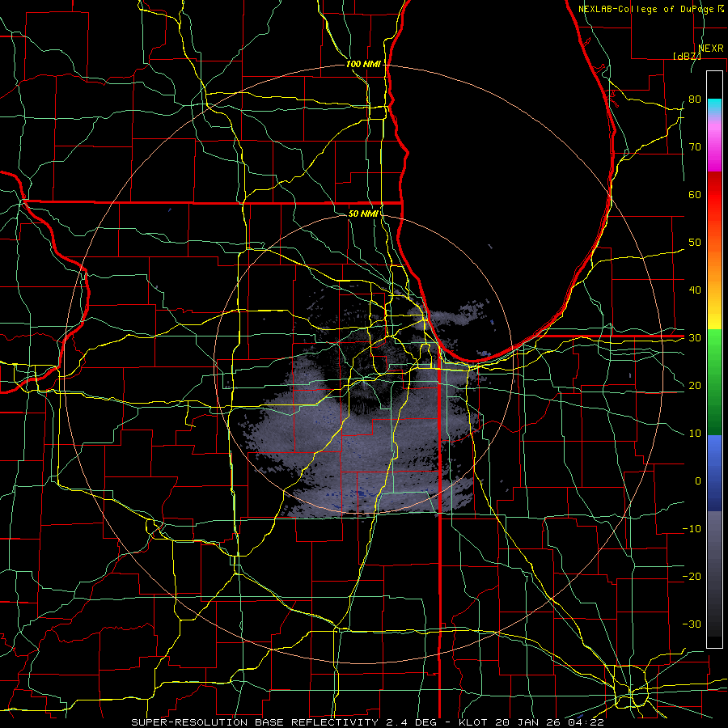Viewport: 728px width, 728px height.
Task: Click the magenta band of the color scale
Action: tap(714, 149)
